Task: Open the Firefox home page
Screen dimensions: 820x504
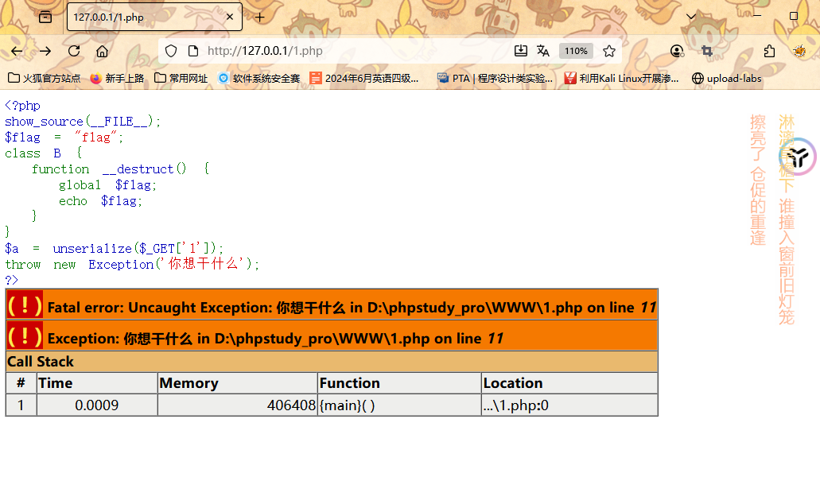Action: [102, 51]
